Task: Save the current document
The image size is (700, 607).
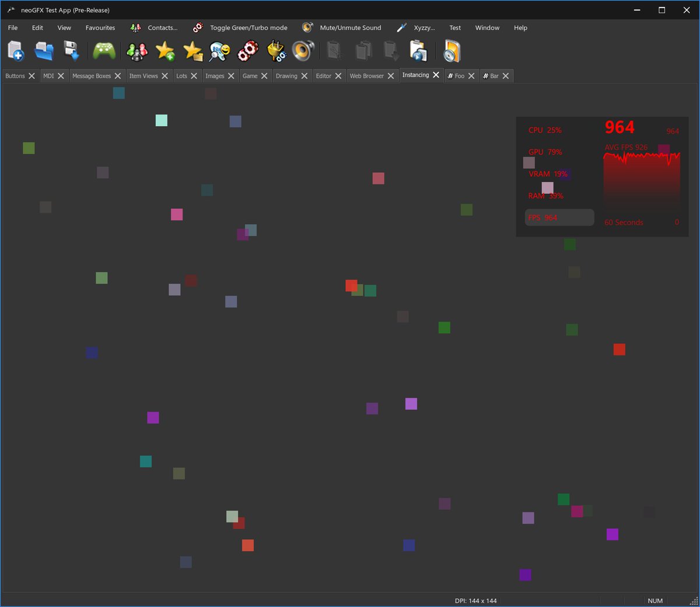Action: pyautogui.click(x=70, y=50)
